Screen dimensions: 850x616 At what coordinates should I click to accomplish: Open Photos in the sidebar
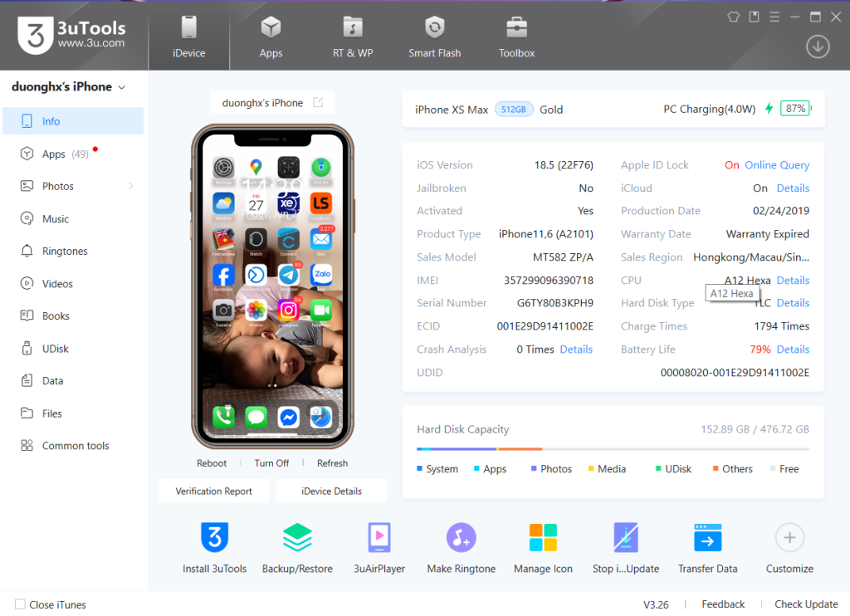click(x=73, y=186)
